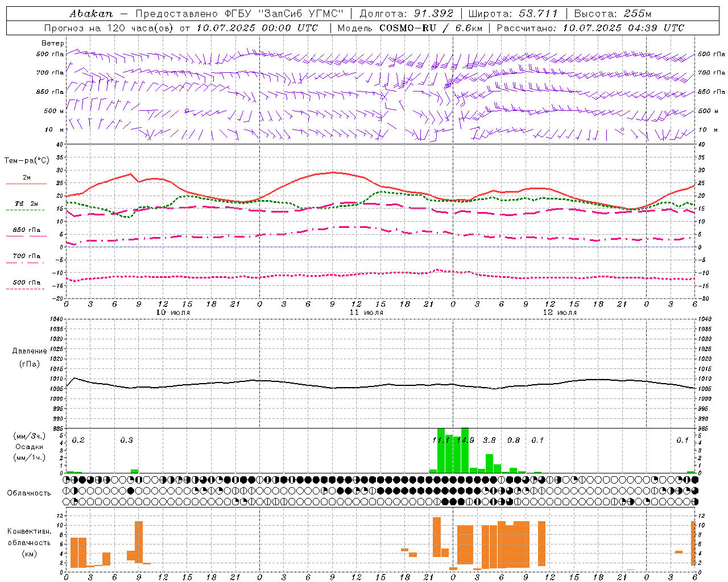728x582 pixels.
Task: Click the "Широта: 53.711" header field
Action: (x=512, y=14)
